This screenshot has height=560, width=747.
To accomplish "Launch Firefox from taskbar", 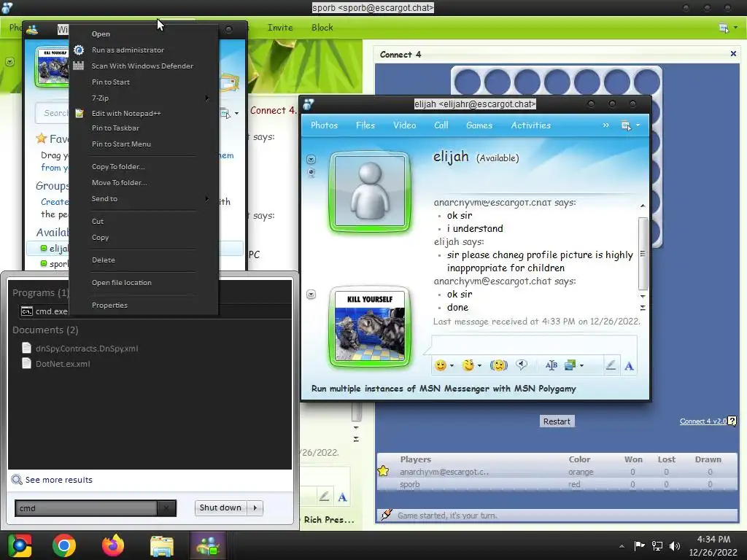I will [x=113, y=545].
